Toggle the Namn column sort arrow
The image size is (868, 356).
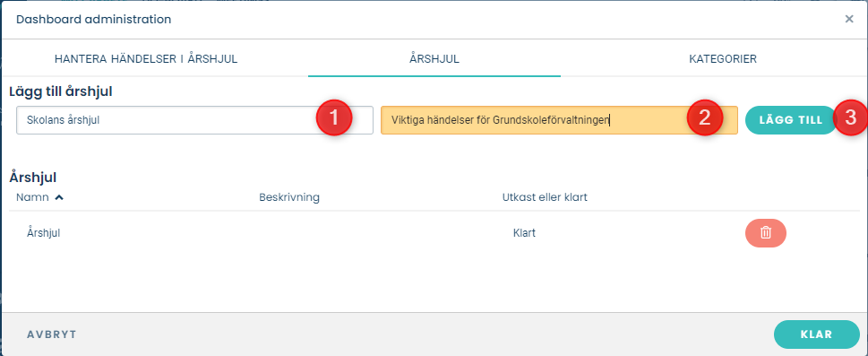point(59,197)
